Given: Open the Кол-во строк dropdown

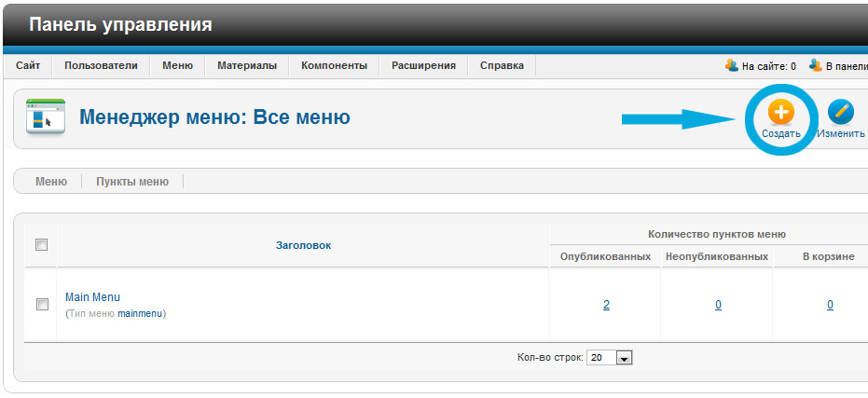Looking at the screenshot, I should pyautogui.click(x=624, y=358).
